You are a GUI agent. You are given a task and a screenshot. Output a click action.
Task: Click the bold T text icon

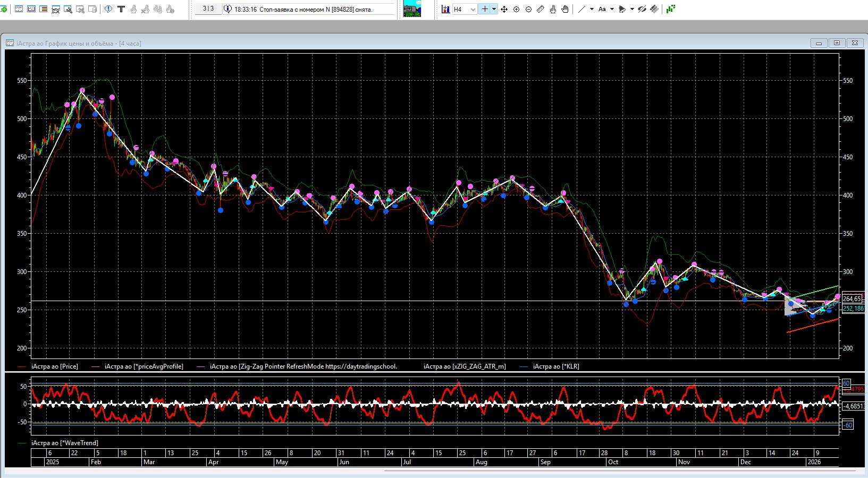pyautogui.click(x=121, y=9)
